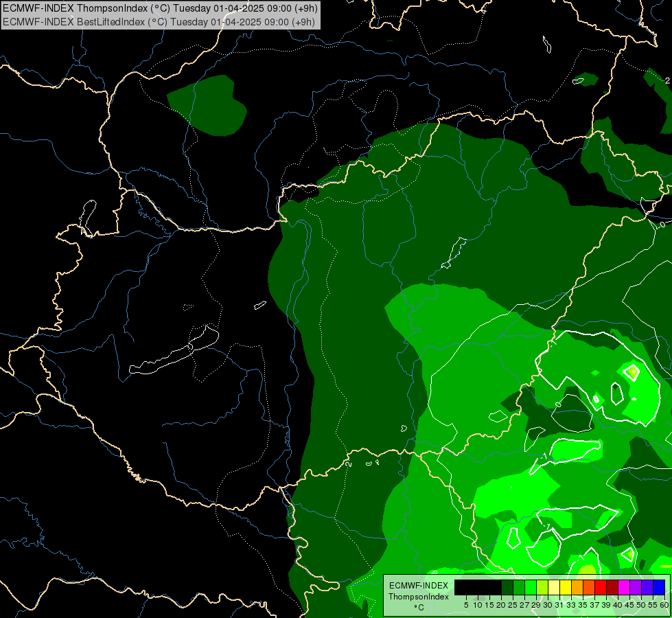Click the medium green 25–27 legend swatch
The height and width of the screenshot is (618, 672).
pyautogui.click(x=519, y=588)
